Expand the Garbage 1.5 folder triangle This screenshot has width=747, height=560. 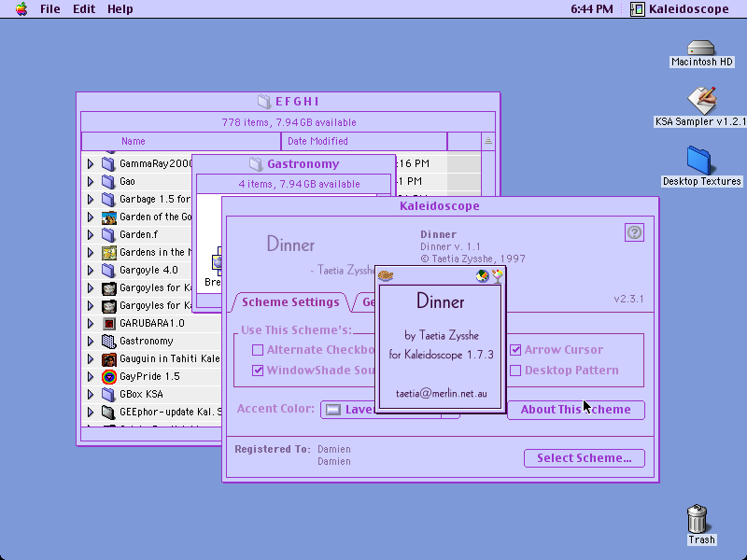pyautogui.click(x=90, y=199)
